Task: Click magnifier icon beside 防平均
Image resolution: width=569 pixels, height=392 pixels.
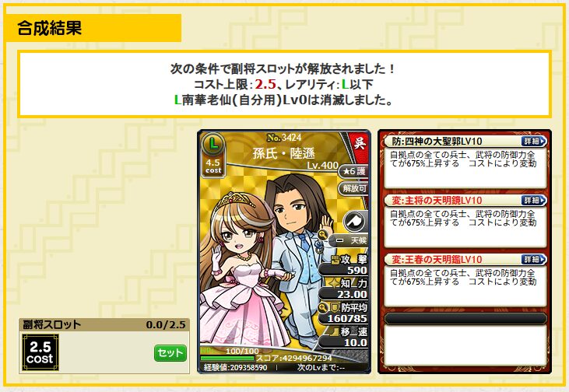Action: 322,308
